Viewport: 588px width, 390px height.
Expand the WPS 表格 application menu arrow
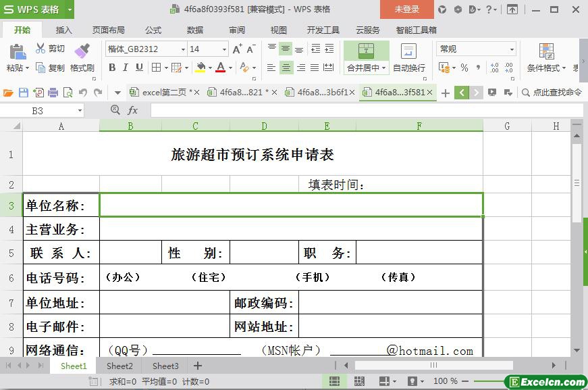tap(70, 9)
